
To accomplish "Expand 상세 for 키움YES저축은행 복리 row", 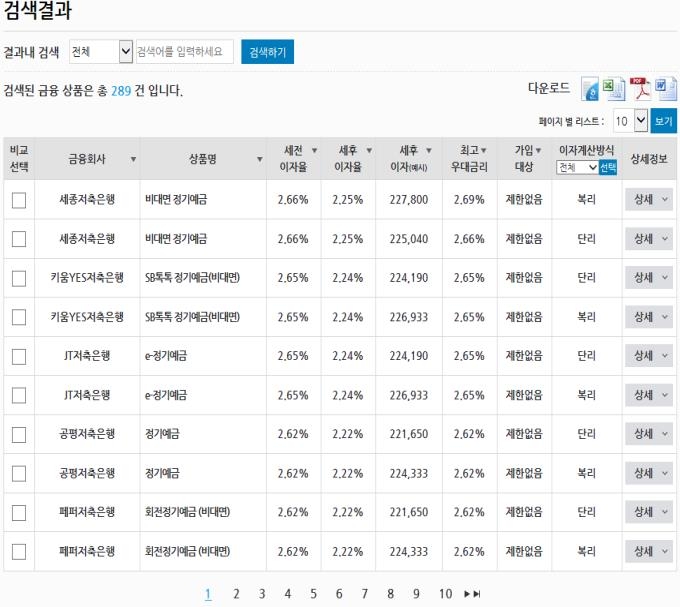I will [x=649, y=317].
